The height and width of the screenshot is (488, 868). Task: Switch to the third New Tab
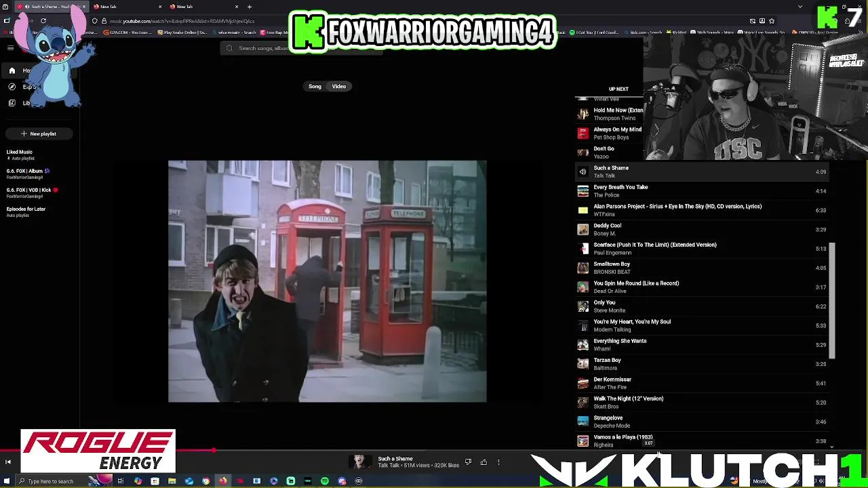tap(203, 7)
